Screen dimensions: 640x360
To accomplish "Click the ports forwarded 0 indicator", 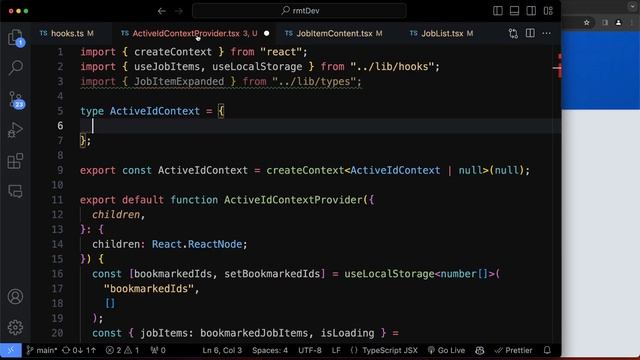I will 158,350.
